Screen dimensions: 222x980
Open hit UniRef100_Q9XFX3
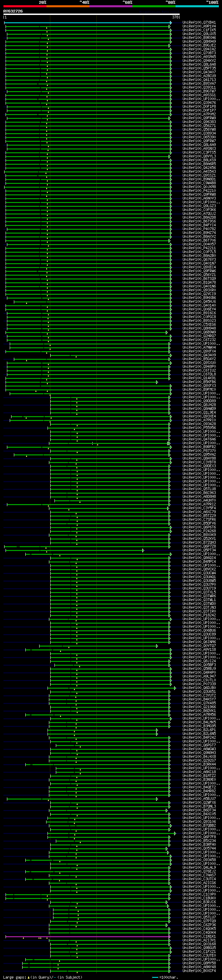199,386
